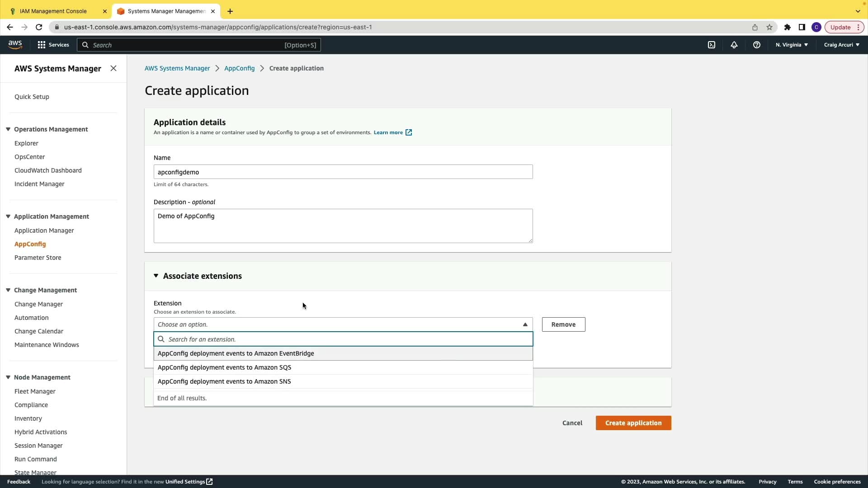Viewport: 868px width, 488px height.
Task: Select AppConfig deployment events to Amazon SQS
Action: click(224, 367)
